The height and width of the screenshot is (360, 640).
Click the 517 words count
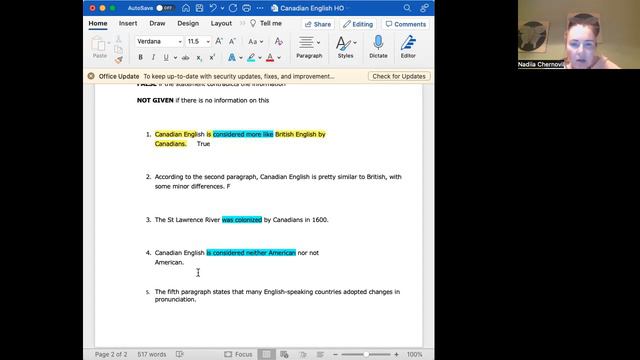pyautogui.click(x=151, y=354)
